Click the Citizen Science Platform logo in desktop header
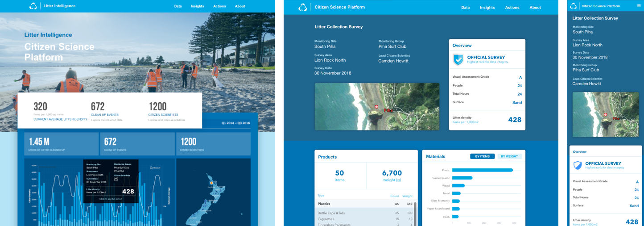644x226 pixels. pos(303,7)
